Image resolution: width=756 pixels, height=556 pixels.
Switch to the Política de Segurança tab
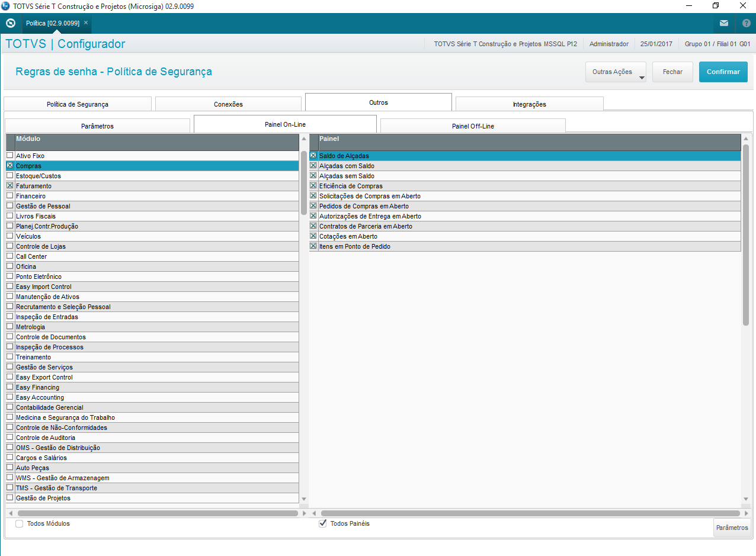coord(78,104)
